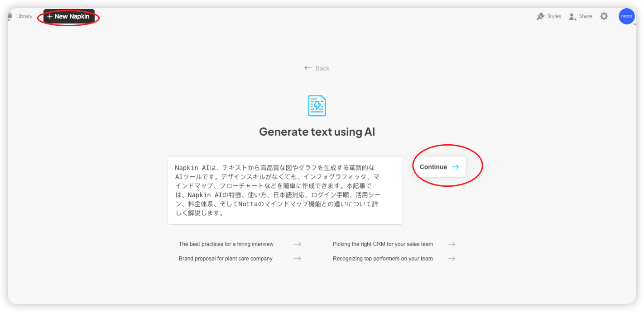Click arrow next to hiring interview suggestion
The image size is (644, 312).
pyautogui.click(x=298, y=244)
